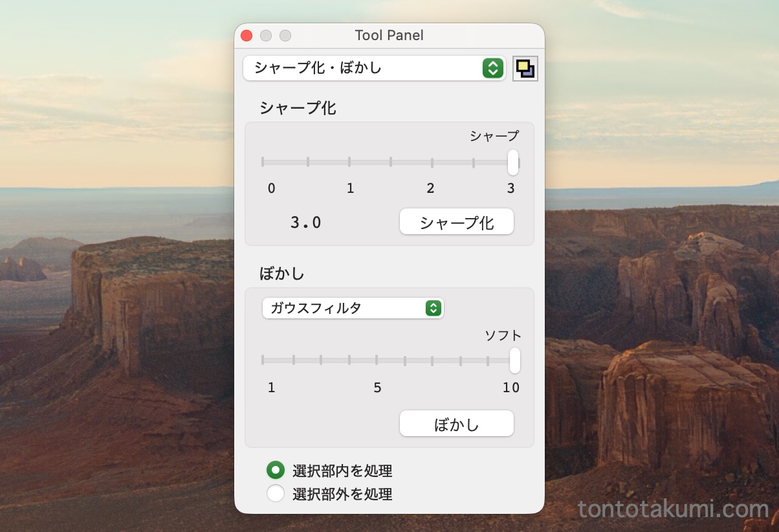Set sharpen slider to the 1 tick
This screenshot has width=779, height=532.
click(349, 162)
